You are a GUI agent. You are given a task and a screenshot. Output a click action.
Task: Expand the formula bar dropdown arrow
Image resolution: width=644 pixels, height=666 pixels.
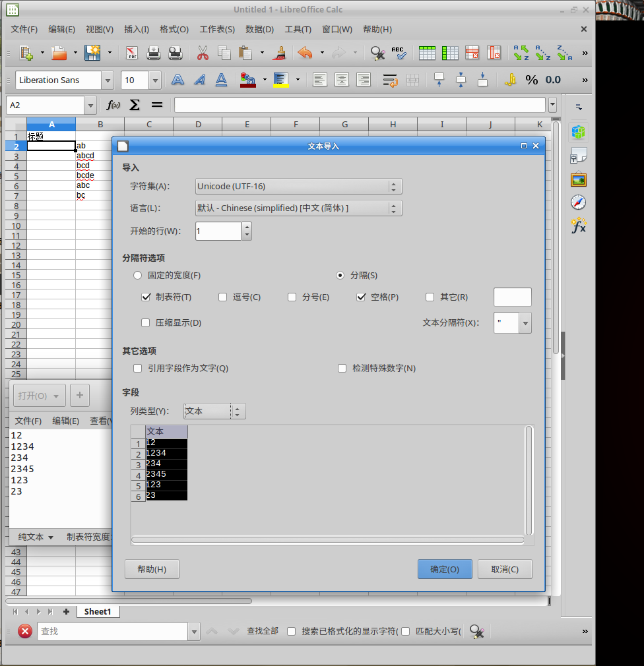coord(552,104)
